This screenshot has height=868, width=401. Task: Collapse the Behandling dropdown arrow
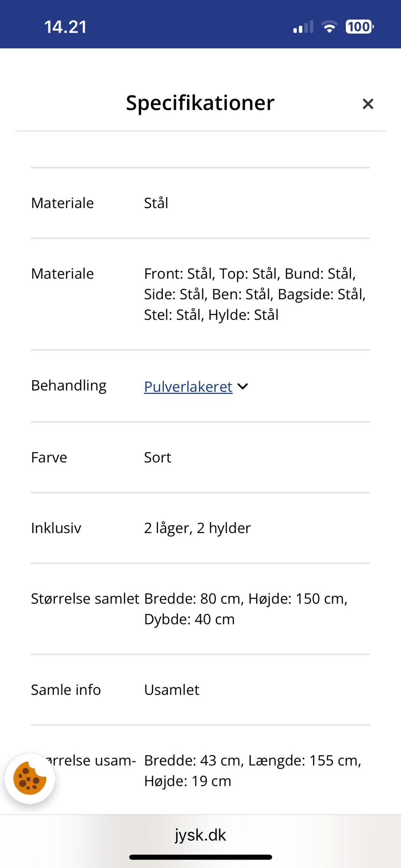tap(243, 386)
